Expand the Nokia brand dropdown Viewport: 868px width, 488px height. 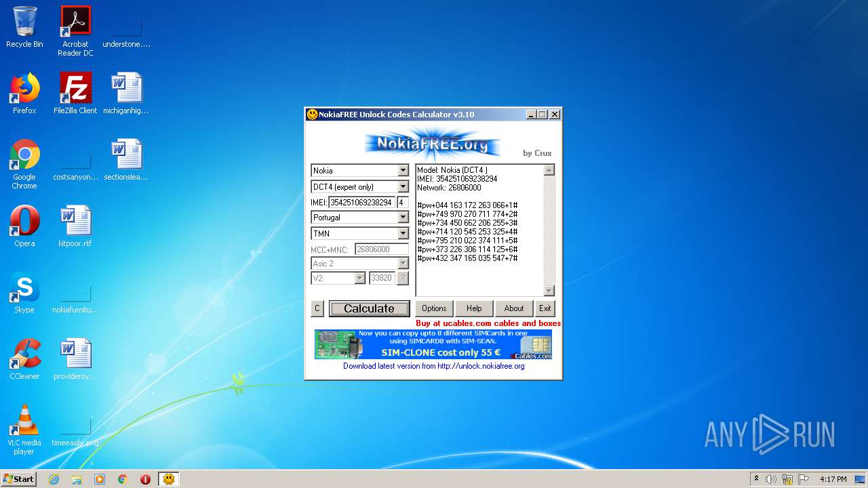point(403,171)
